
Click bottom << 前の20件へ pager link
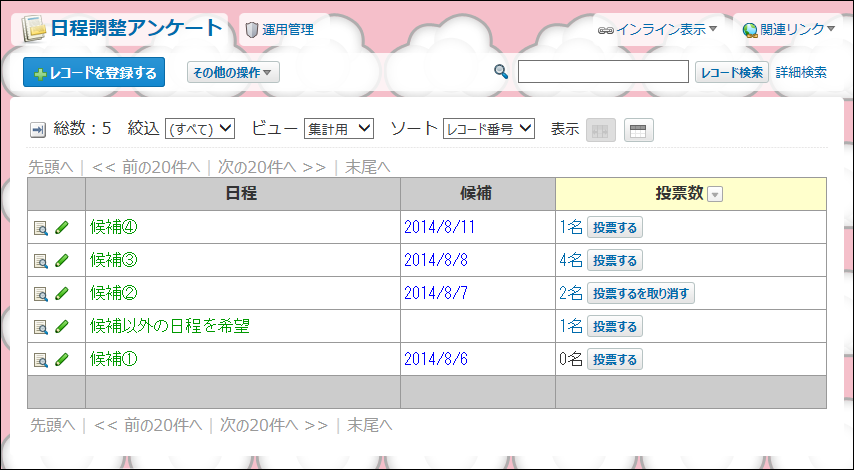(148, 425)
